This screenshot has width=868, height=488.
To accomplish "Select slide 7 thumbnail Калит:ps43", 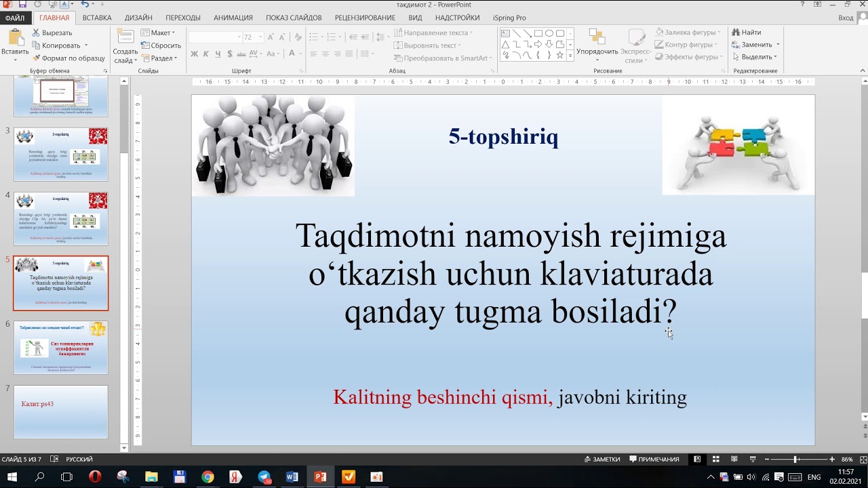I will click(x=61, y=411).
